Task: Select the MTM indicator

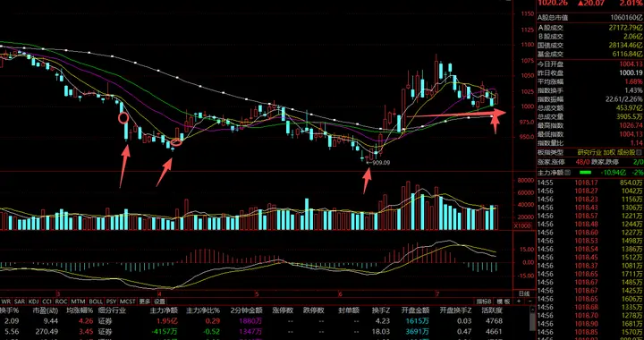Action: pos(78,301)
